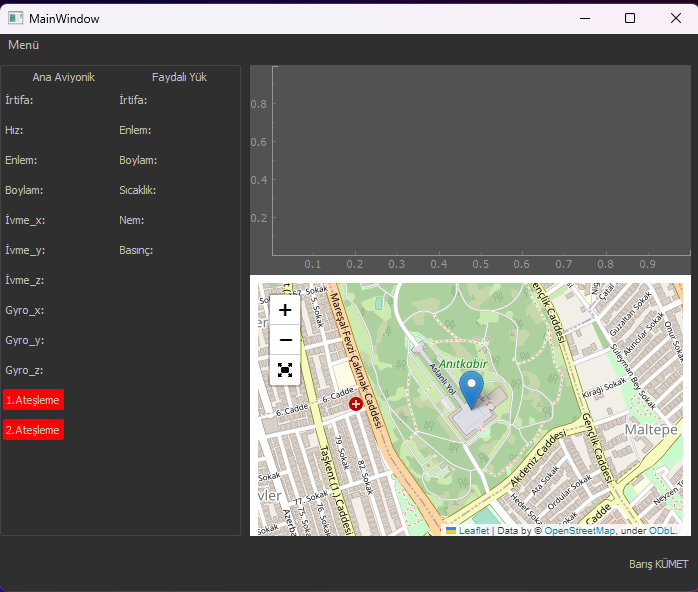Viewport: 698px width, 592px height.
Task: Click the İvme_x: label
Action: [x=25, y=220]
